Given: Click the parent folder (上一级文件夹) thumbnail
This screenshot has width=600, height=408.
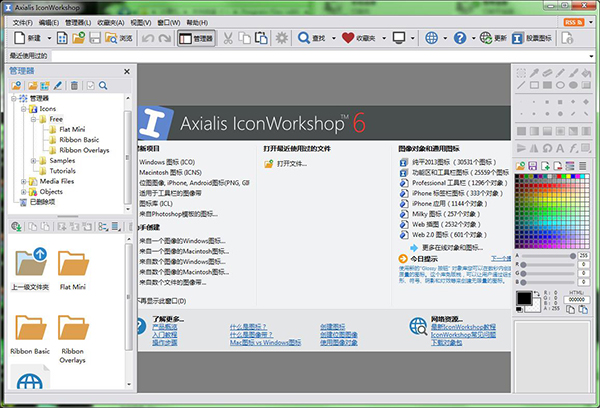Looking at the screenshot, I should point(30,269).
